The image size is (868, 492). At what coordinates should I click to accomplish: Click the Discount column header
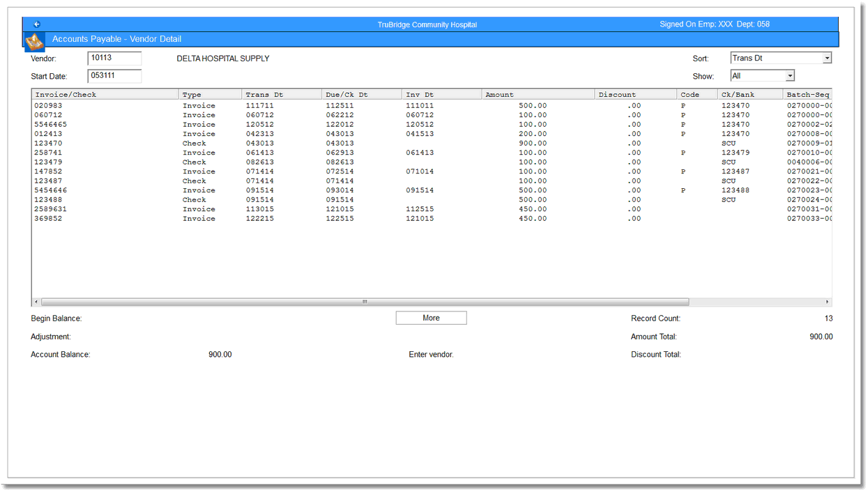pos(636,94)
